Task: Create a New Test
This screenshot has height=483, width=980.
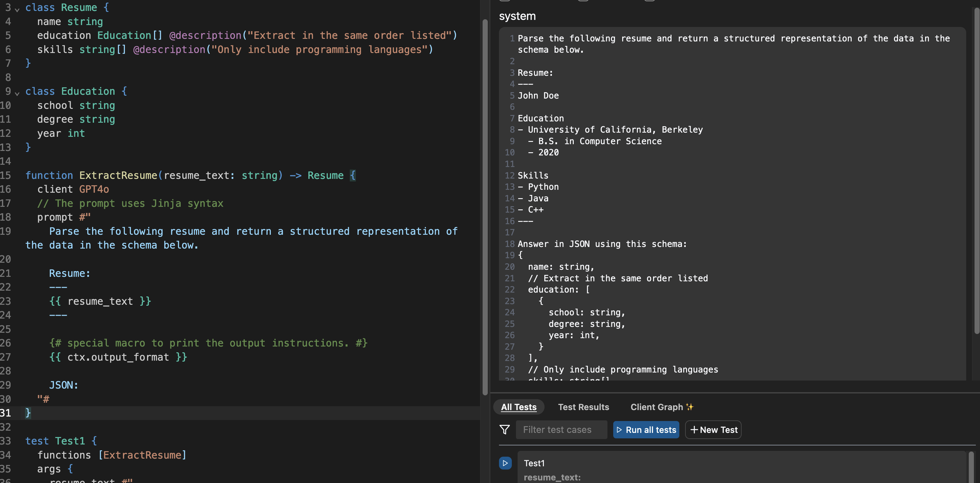Action: [x=713, y=430]
